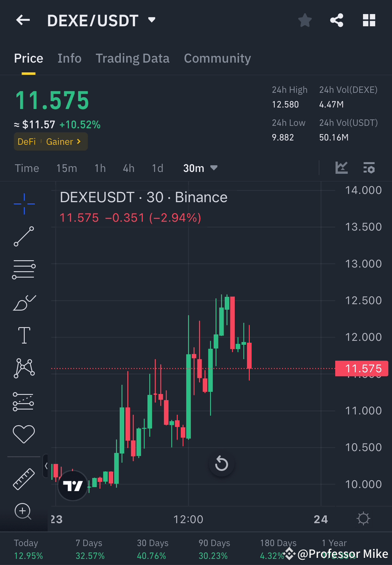Select the measure ruler tool

click(24, 478)
